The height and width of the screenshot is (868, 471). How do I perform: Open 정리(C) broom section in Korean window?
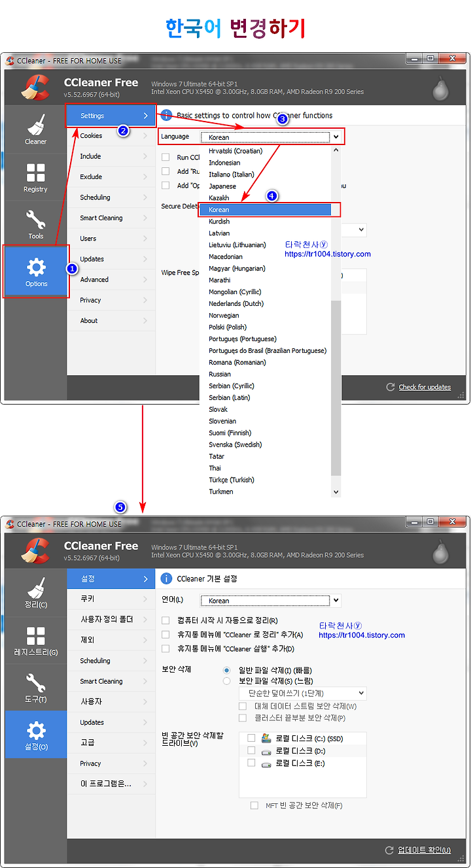(x=35, y=593)
